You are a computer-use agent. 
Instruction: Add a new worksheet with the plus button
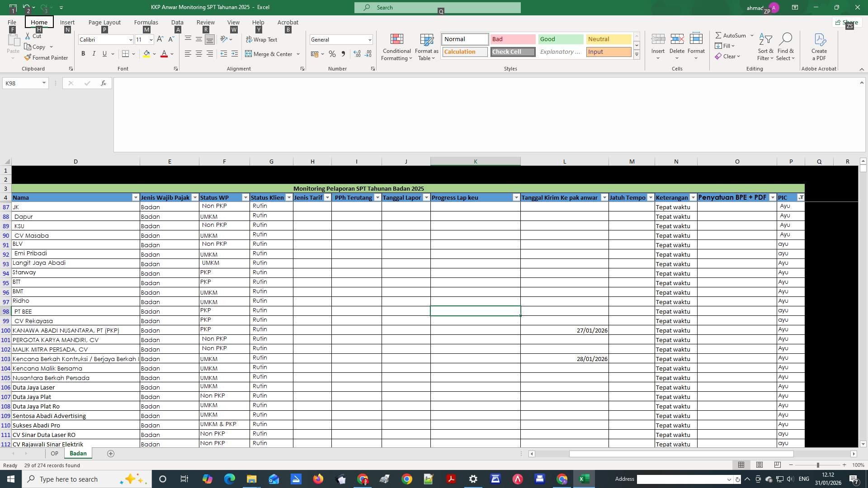click(x=110, y=453)
